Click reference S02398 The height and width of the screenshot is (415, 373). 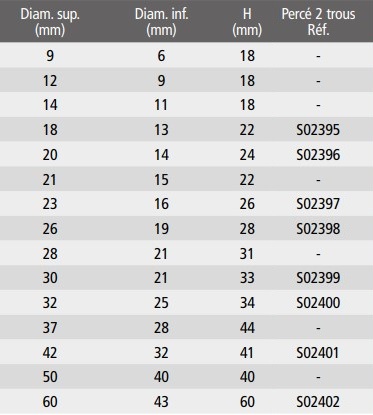318,229
